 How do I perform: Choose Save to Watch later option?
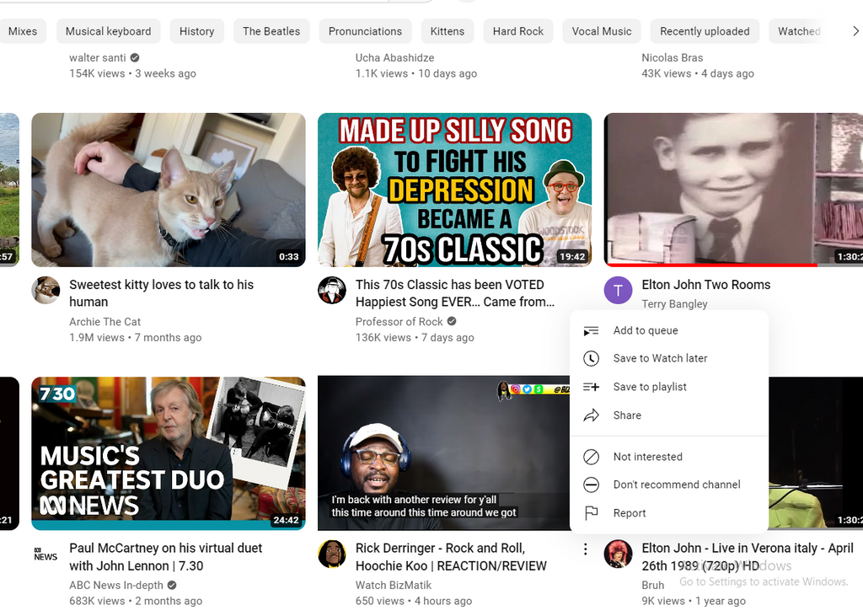click(x=668, y=358)
